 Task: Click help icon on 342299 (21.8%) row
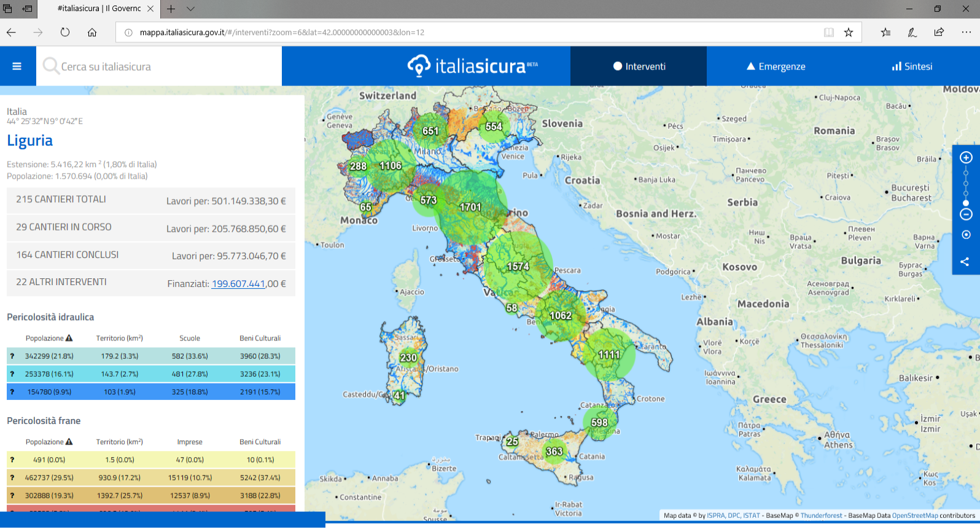tap(12, 356)
